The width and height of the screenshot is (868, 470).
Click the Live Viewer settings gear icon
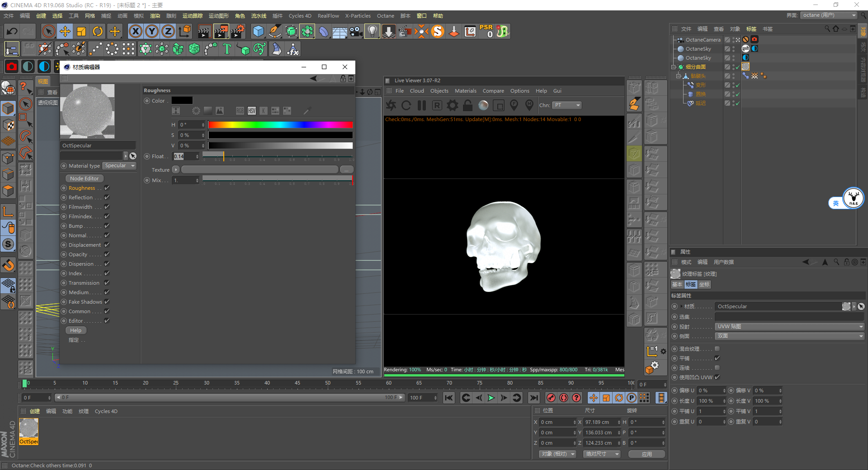tap(452, 105)
